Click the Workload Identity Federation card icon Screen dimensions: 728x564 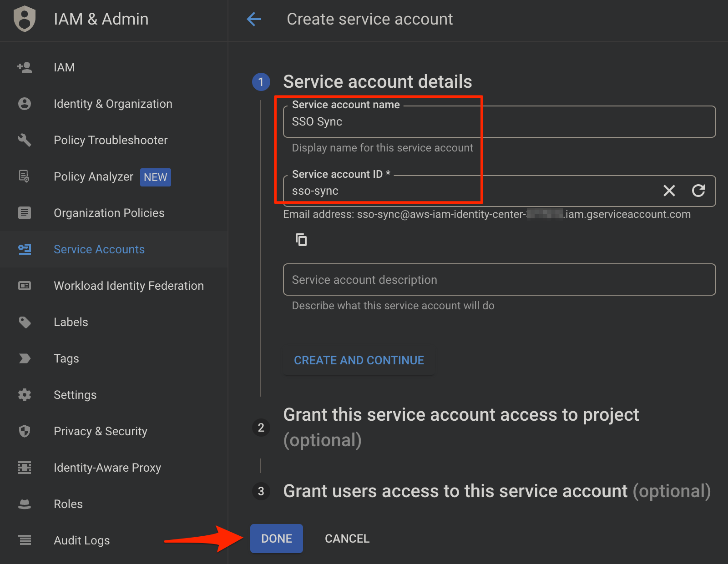(25, 286)
